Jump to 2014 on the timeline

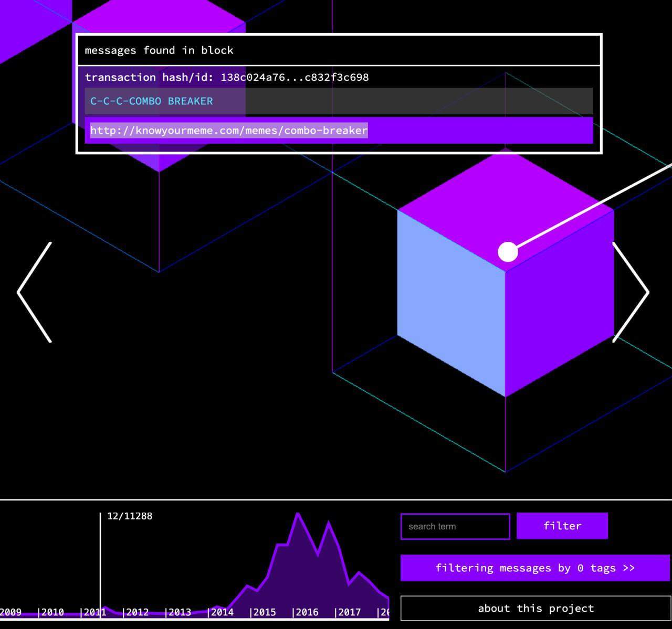(x=220, y=612)
